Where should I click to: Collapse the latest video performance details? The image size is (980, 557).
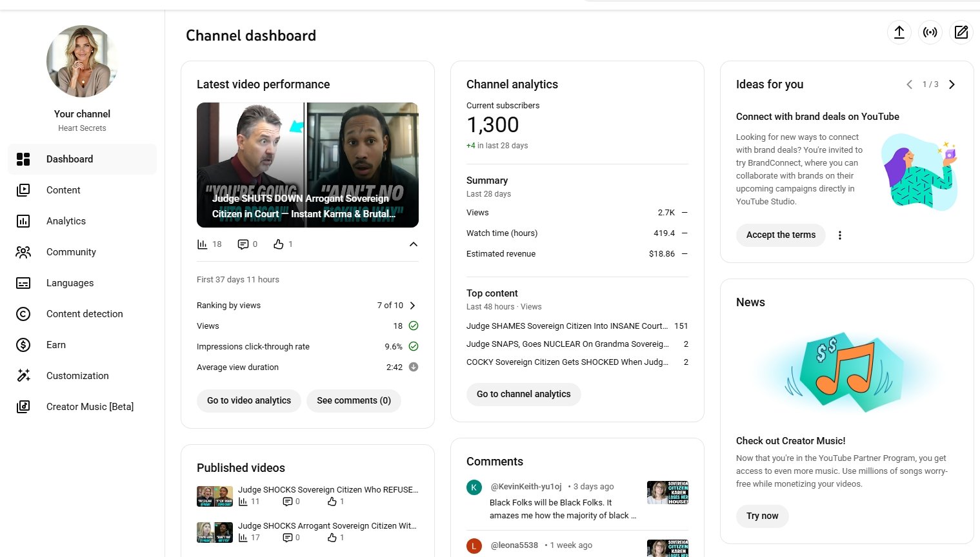[x=414, y=244]
